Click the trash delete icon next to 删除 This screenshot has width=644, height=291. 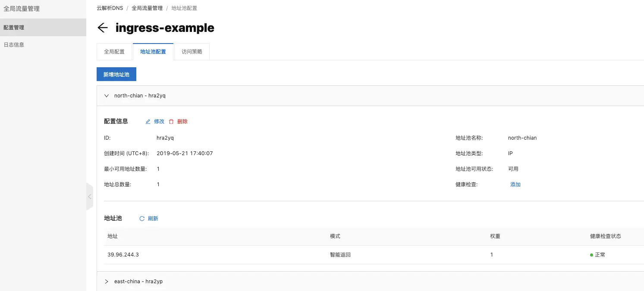click(x=171, y=122)
